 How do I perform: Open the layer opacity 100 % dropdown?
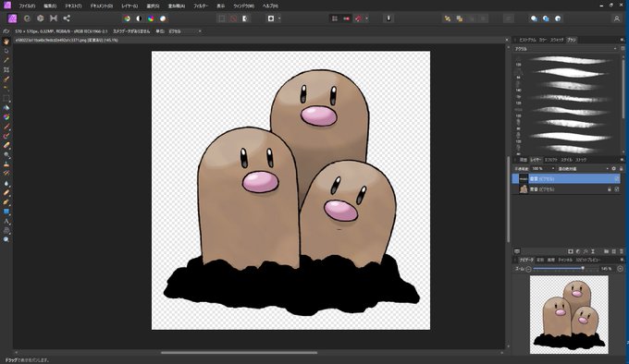tap(543, 168)
